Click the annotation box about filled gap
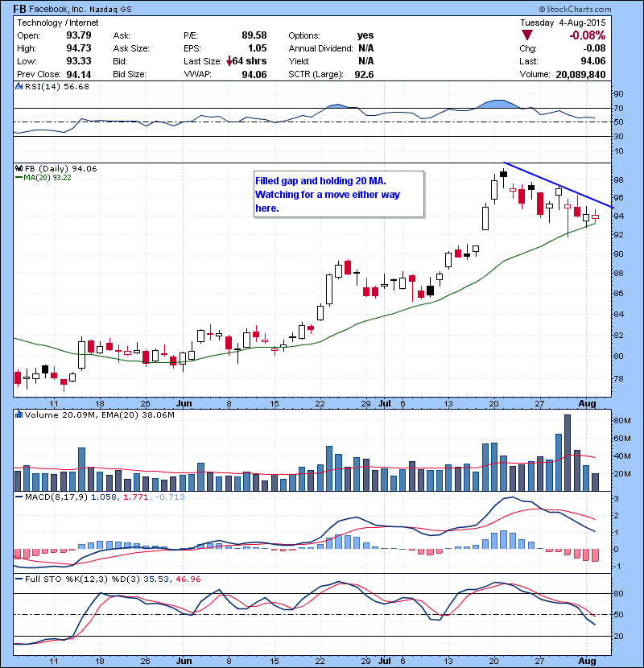 339,194
